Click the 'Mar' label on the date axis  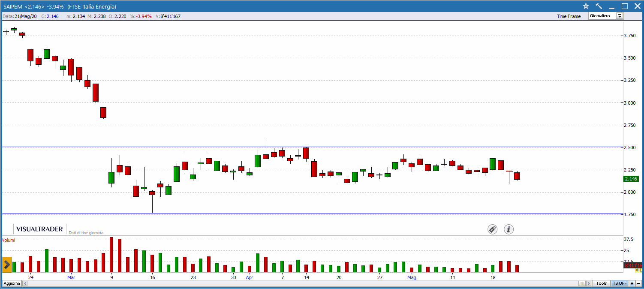pos(71,277)
